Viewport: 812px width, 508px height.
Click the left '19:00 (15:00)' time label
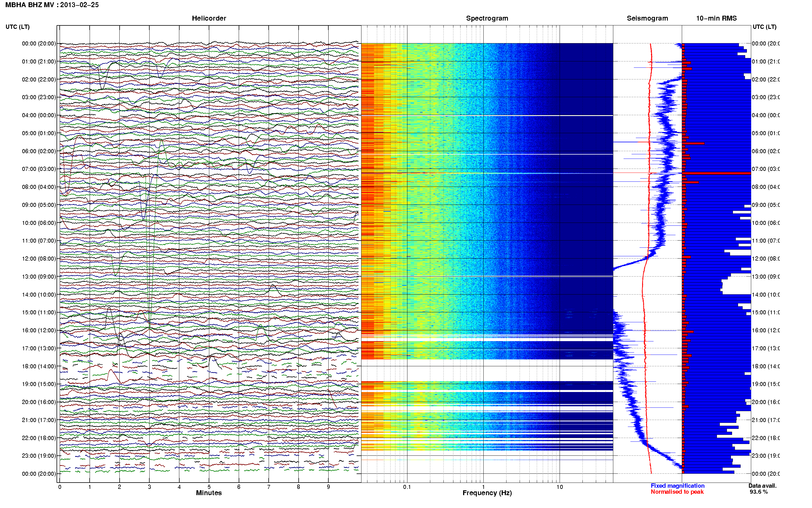(39, 384)
